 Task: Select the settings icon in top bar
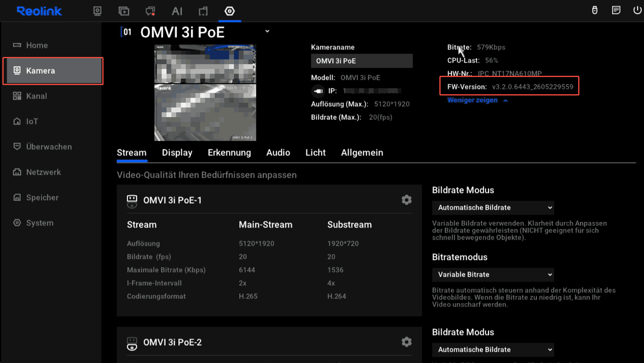(230, 11)
